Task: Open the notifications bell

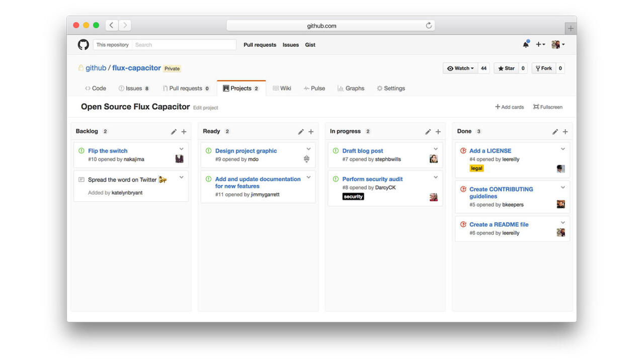Action: click(526, 45)
